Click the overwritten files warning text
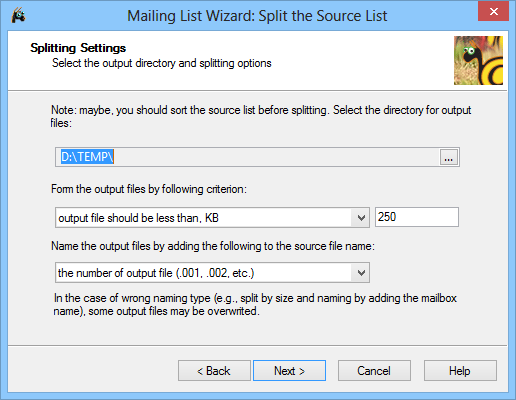Viewport: 516px width, 400px height. [x=255, y=304]
